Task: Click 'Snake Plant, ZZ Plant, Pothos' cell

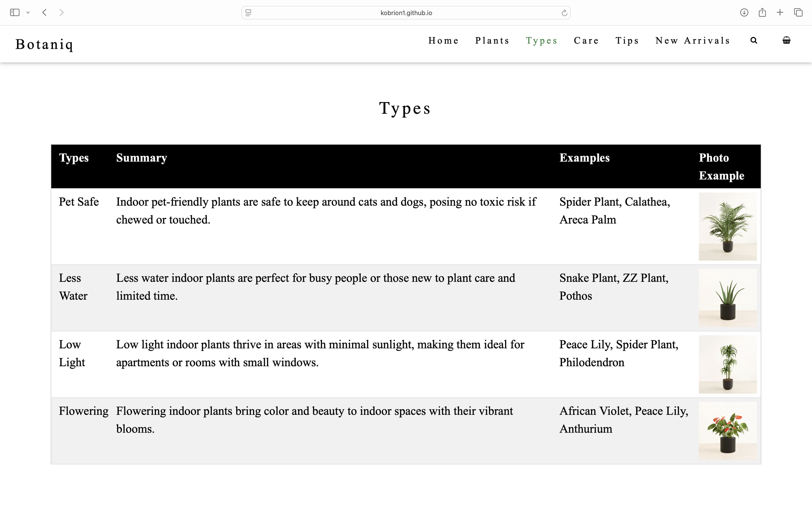Action: point(614,287)
